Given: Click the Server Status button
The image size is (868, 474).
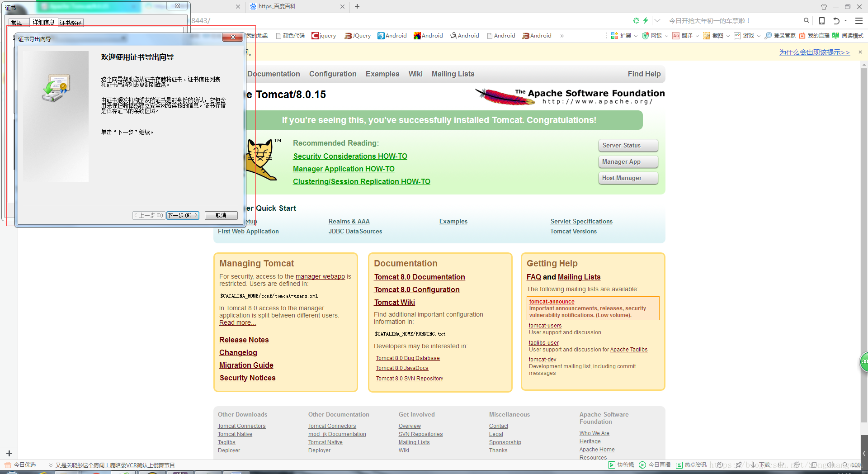Looking at the screenshot, I should 628,146.
